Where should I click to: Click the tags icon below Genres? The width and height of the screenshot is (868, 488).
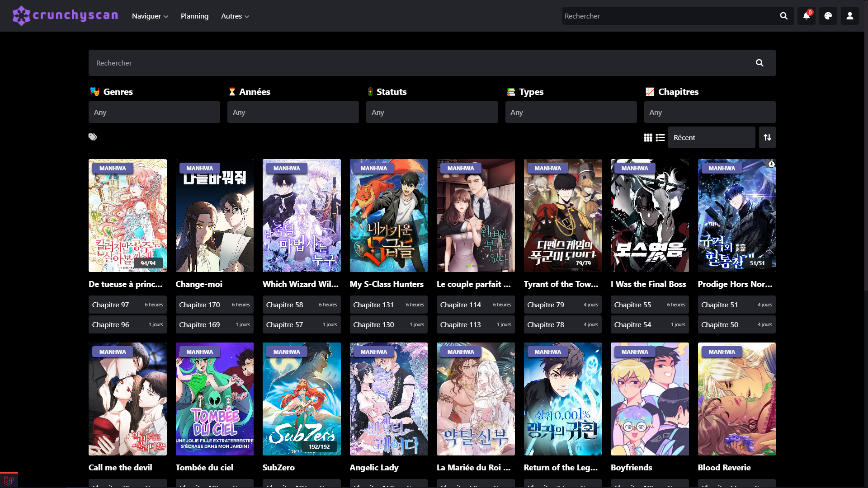pyautogui.click(x=93, y=137)
